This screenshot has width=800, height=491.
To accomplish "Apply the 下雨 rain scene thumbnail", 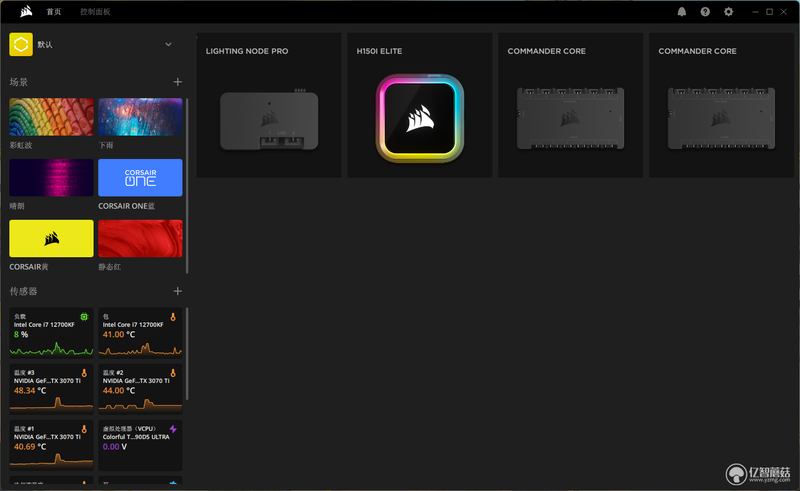I will [x=140, y=117].
